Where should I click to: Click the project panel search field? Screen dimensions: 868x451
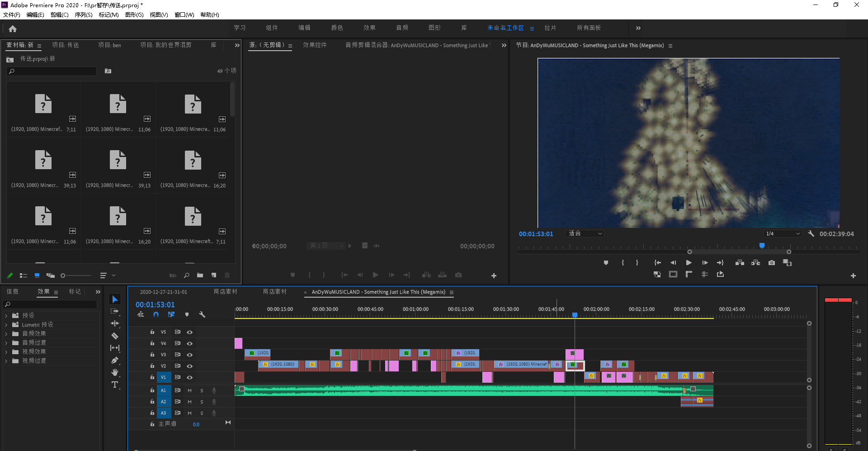52,71
